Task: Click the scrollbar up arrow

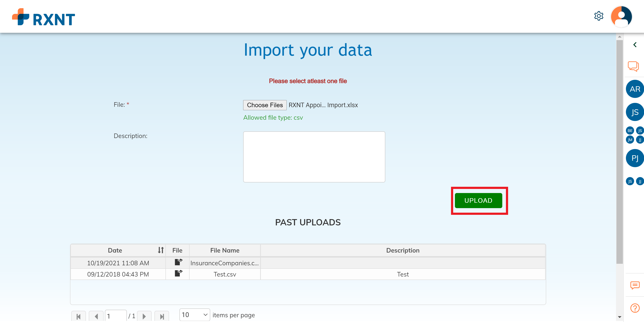Action: pyautogui.click(x=619, y=37)
